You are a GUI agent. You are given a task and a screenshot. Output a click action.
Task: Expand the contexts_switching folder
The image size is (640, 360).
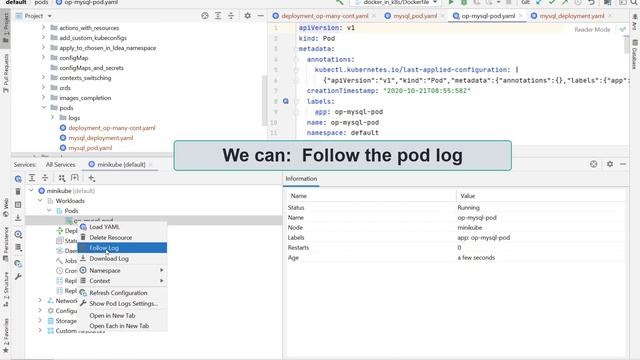pos(43,78)
